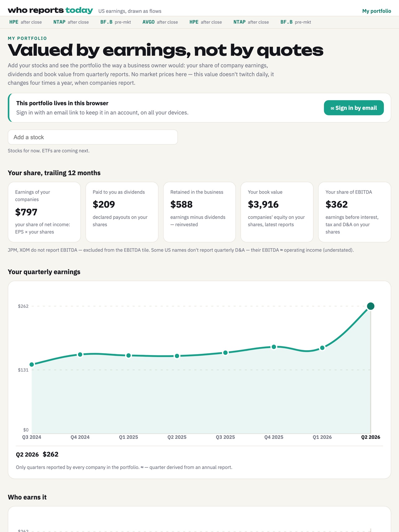Image resolution: width=399 pixels, height=532 pixels.
Task: Select the Q3 2024 data point on the chart
Action: click(x=32, y=364)
